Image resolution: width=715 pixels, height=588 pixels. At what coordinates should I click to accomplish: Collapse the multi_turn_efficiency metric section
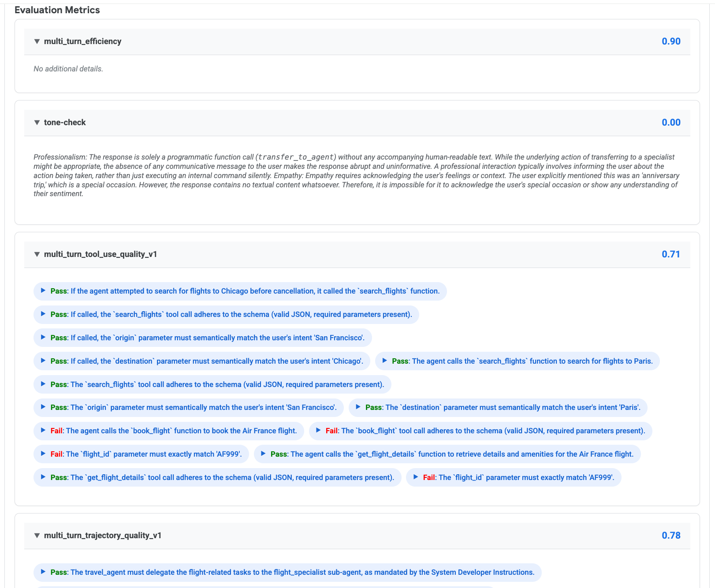[x=37, y=41]
